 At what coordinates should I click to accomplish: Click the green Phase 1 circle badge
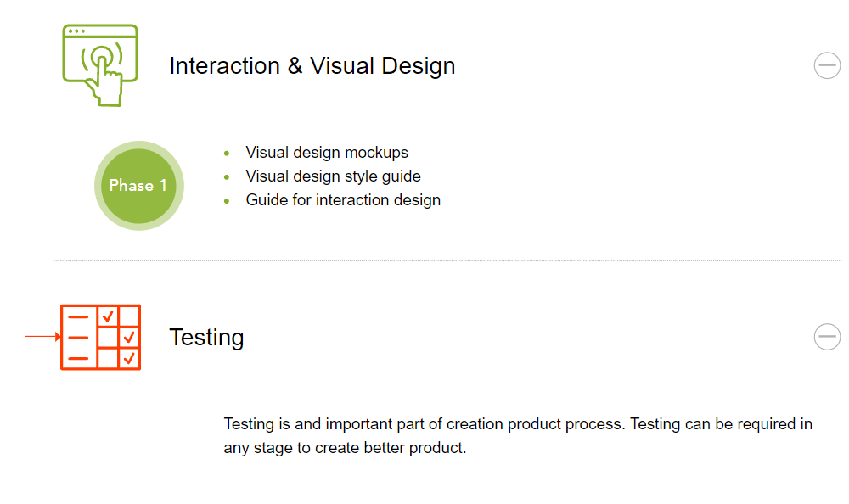(x=139, y=186)
